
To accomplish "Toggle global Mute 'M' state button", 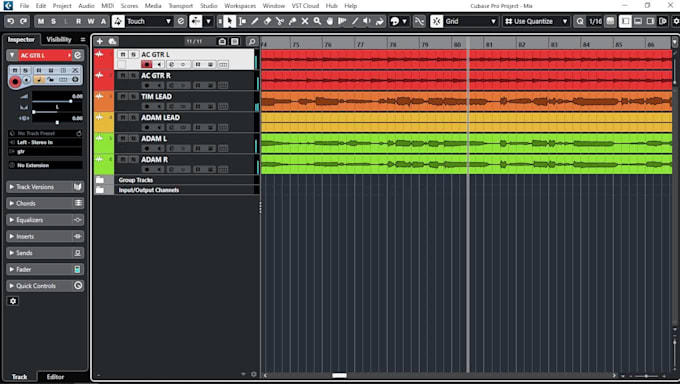I will pos(41,21).
